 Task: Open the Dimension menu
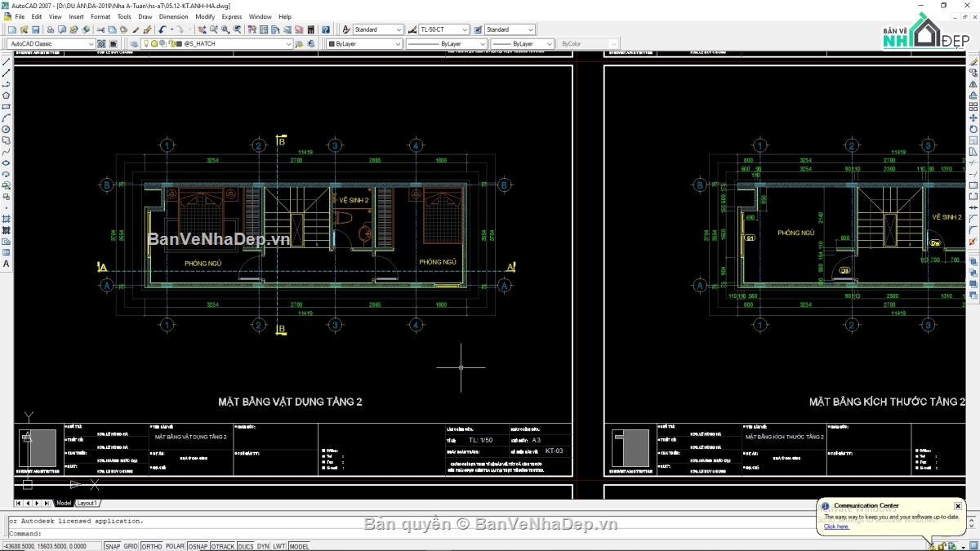(x=173, y=16)
